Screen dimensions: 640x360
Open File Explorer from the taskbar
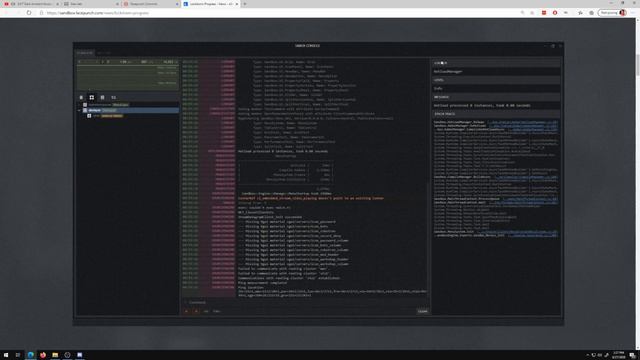pos(55,355)
